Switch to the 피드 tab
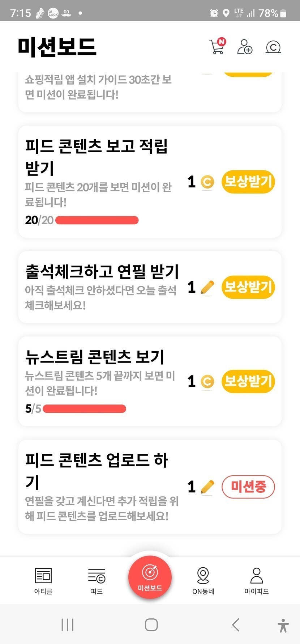This screenshot has height=644, width=300. 97,581
